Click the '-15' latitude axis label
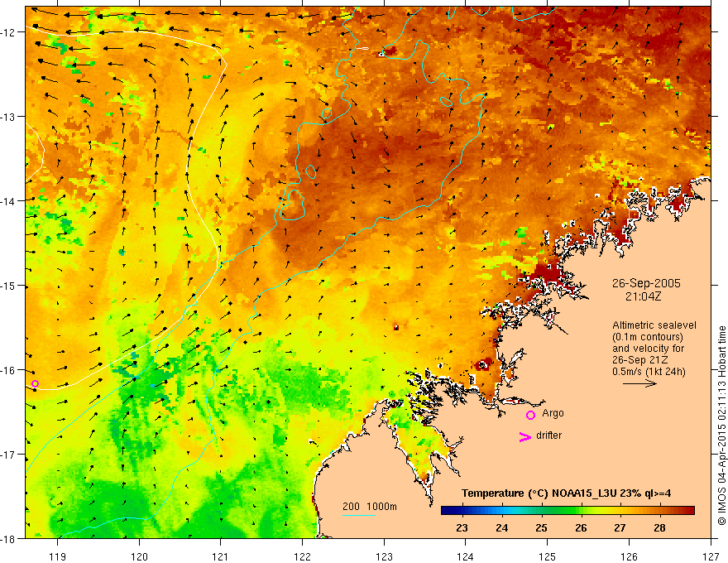Screen dimensions: 728x563 [9, 286]
